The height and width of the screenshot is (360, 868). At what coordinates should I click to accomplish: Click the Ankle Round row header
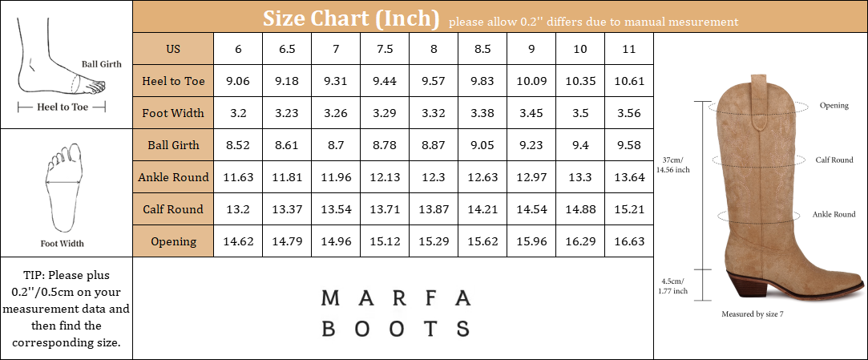[173, 177]
